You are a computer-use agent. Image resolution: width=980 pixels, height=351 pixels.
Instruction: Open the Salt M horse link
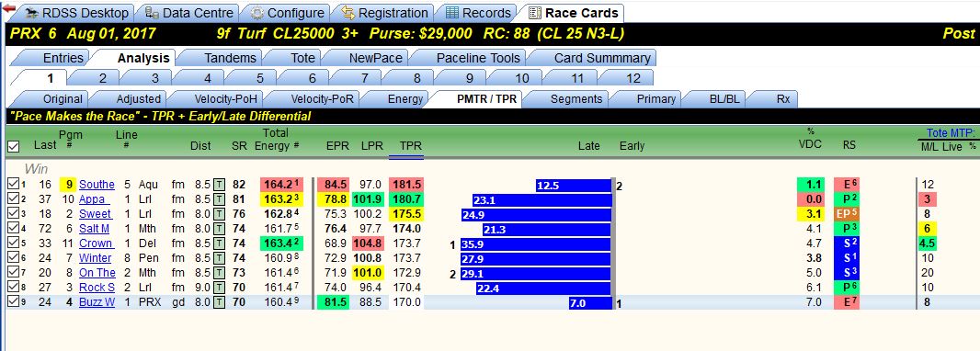pyautogui.click(x=94, y=229)
